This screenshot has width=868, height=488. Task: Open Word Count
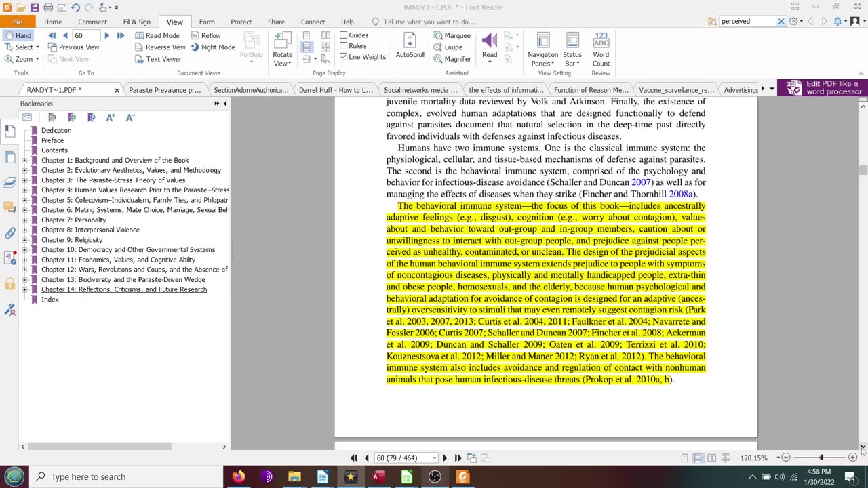point(601,49)
